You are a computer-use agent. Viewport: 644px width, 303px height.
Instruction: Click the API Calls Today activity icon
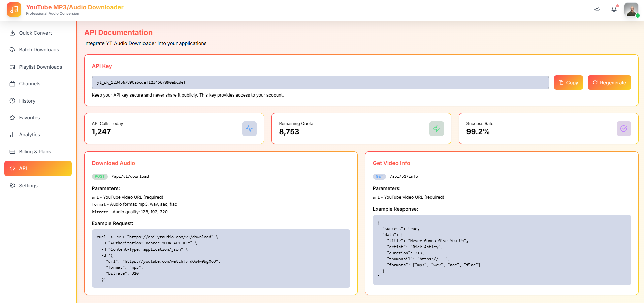point(249,129)
